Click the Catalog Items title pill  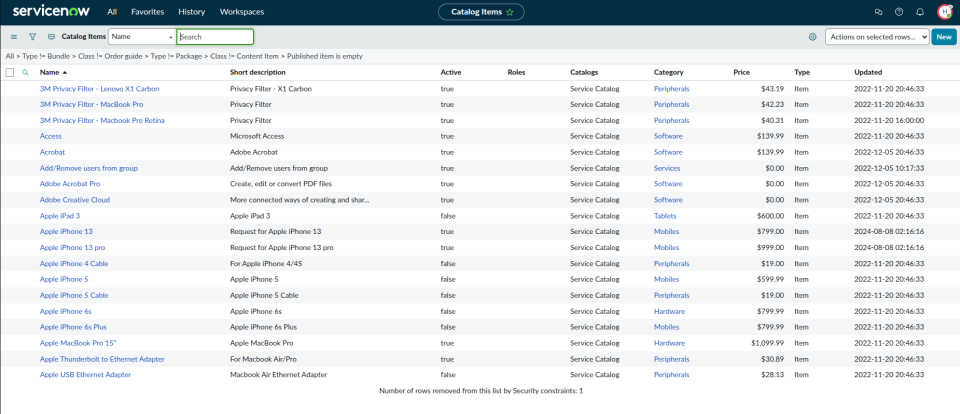(x=481, y=12)
